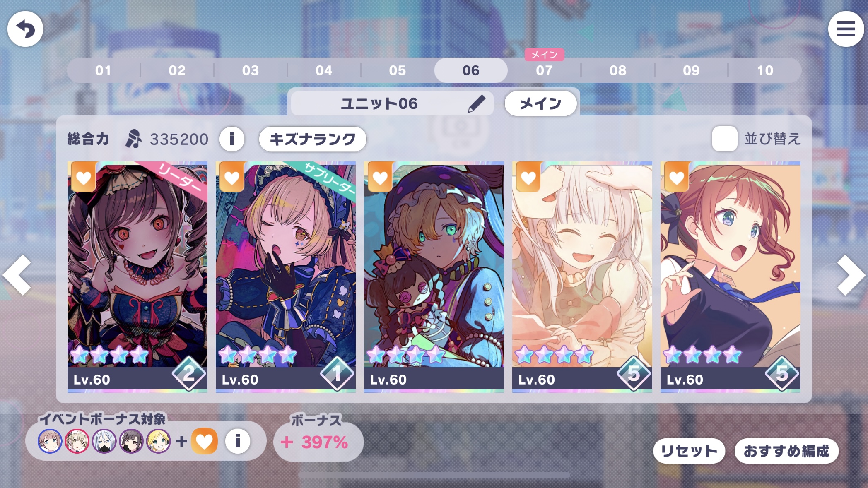The image size is (868, 488).
Task: Toggle heart badge on the sub-leader card
Action: 232,177
